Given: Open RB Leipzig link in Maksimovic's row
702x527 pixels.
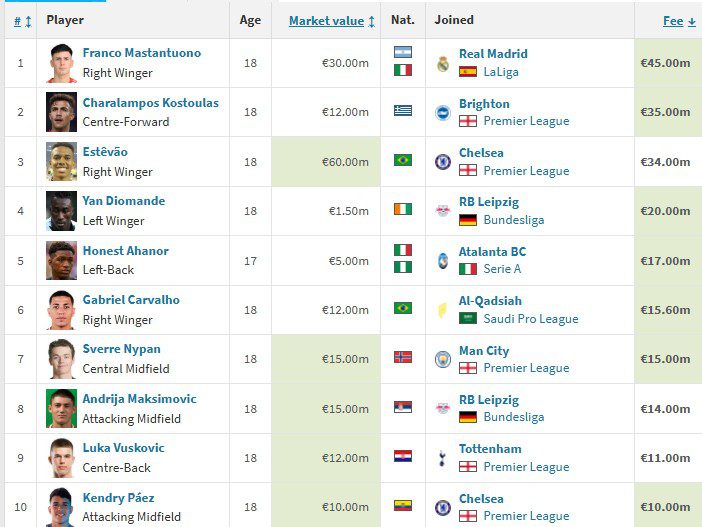Looking at the screenshot, I should 488,399.
